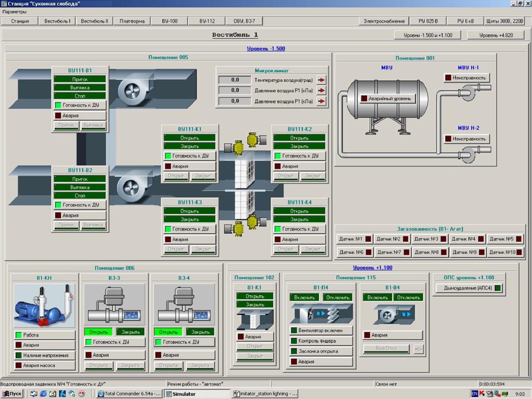Expand Уровень +1.100 section link
This screenshot has height=399, width=532.
tap(372, 268)
